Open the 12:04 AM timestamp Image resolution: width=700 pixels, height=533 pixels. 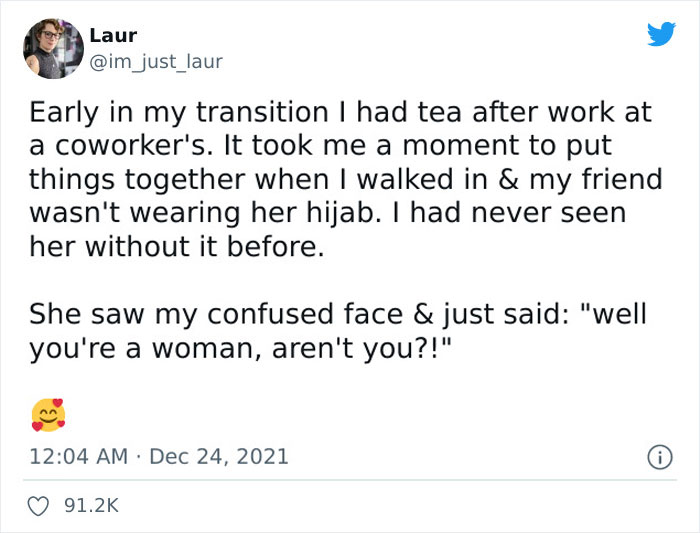click(79, 457)
